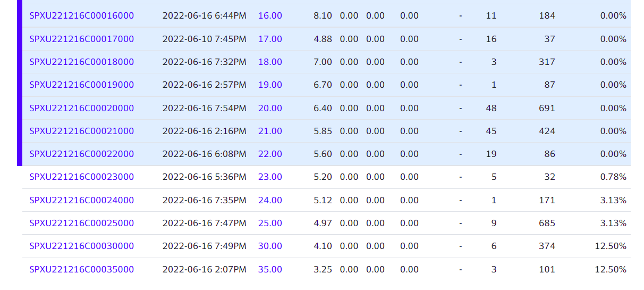Click trade date 2022-06-16 2:16PM
The height and width of the screenshot is (290, 644).
[205, 131]
